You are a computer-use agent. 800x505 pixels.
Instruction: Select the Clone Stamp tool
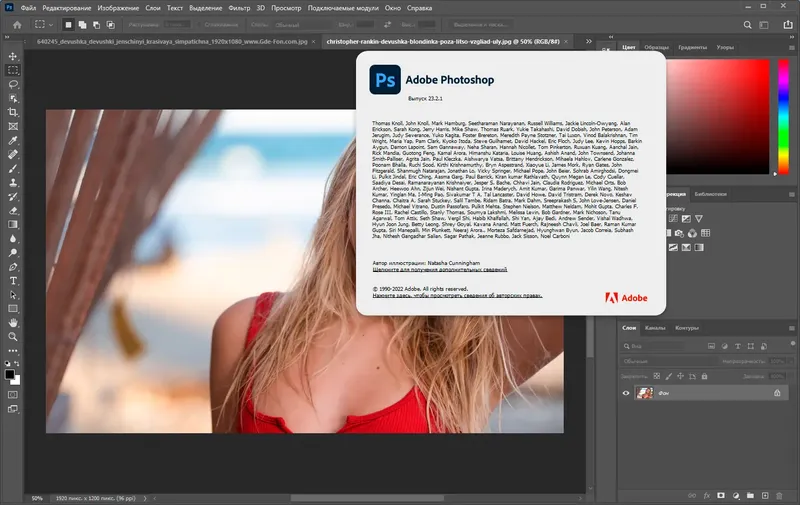click(x=13, y=183)
